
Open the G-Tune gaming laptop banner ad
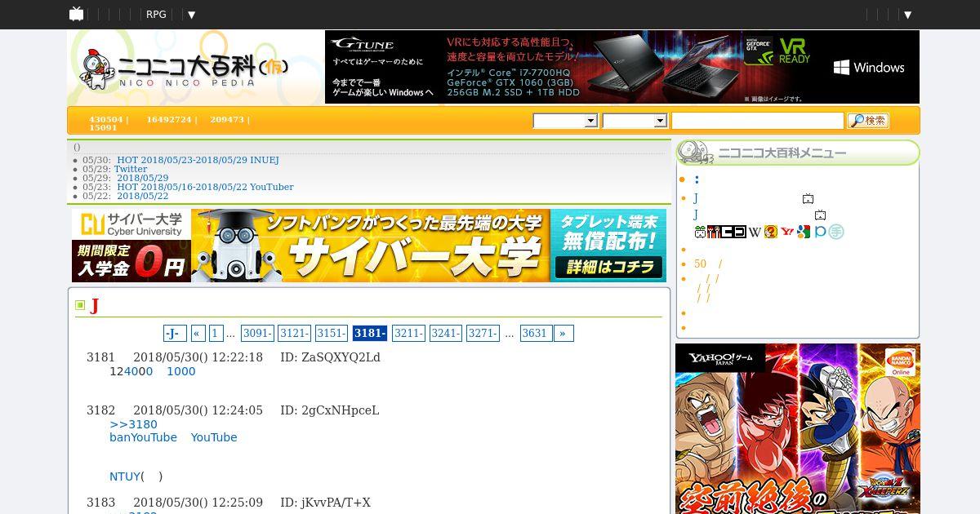pyautogui.click(x=622, y=67)
